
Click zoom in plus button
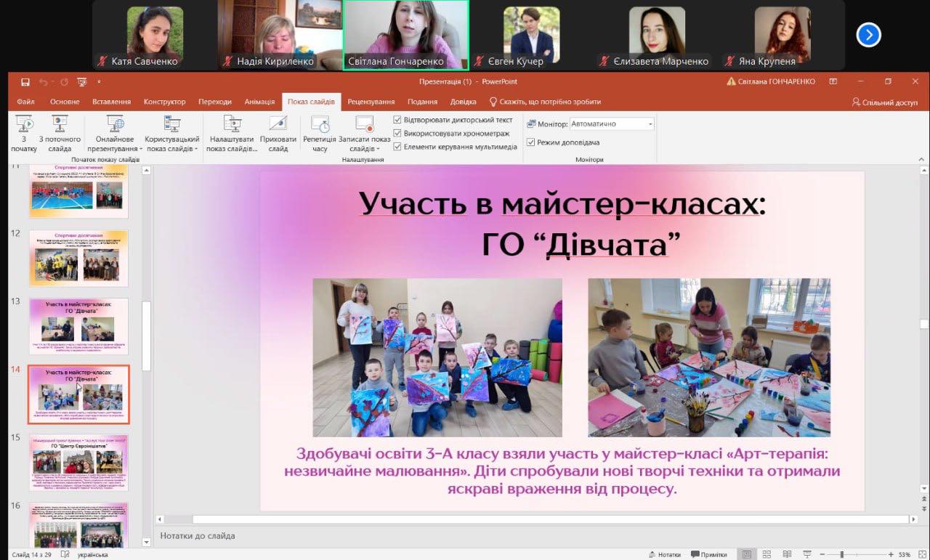(891, 554)
